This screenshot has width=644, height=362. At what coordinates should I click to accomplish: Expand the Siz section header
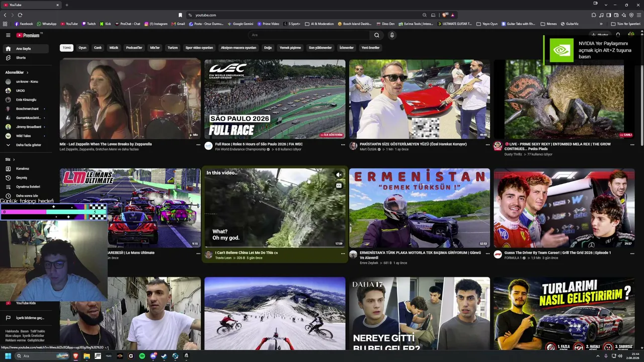tap(10, 159)
